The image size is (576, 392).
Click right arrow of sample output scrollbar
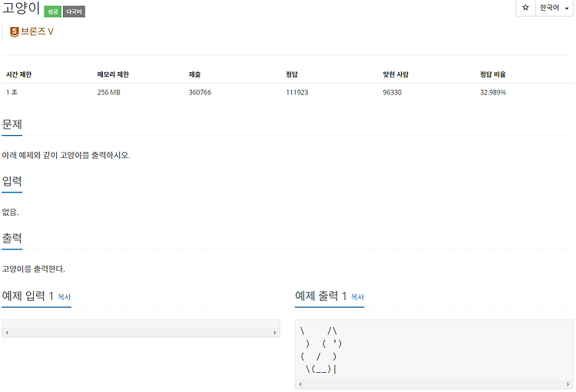568,384
